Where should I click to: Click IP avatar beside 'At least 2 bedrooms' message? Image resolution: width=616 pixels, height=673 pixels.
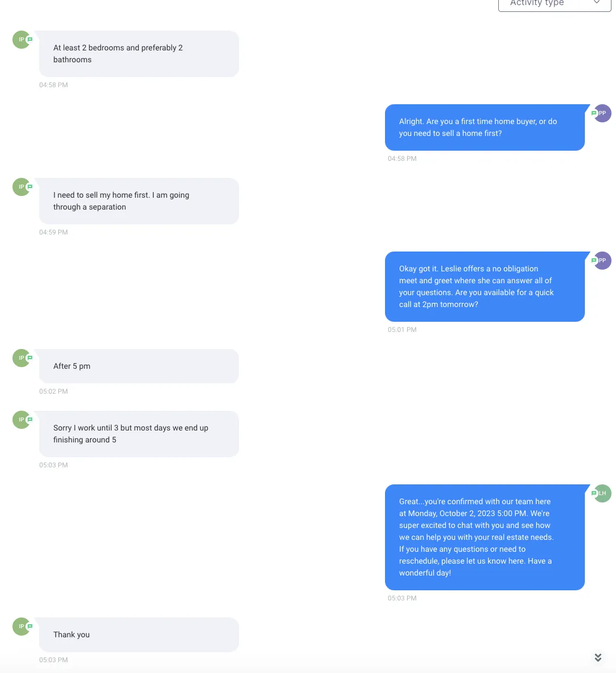22,40
